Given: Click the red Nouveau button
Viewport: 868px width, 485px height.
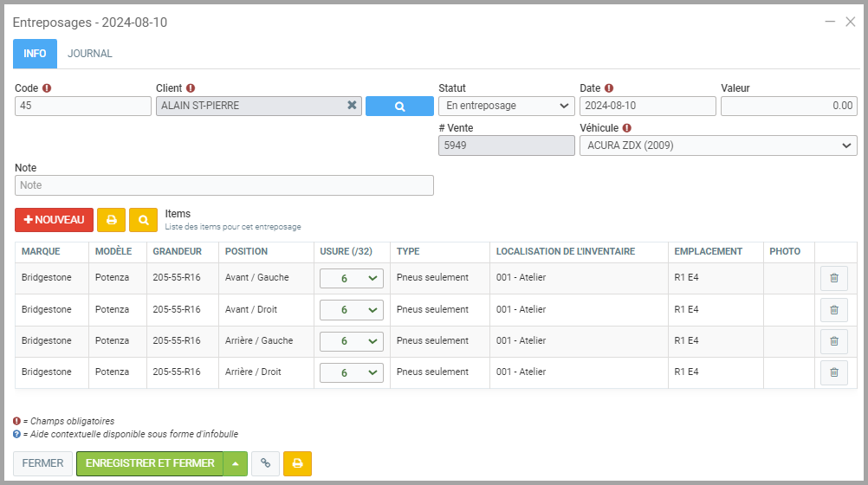Looking at the screenshot, I should [54, 220].
